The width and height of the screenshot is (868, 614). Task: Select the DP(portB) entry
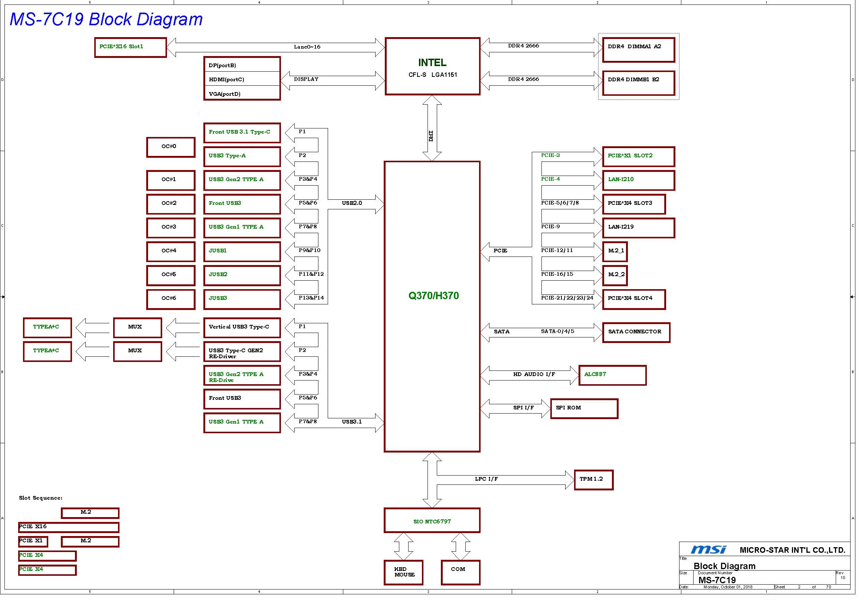242,65
